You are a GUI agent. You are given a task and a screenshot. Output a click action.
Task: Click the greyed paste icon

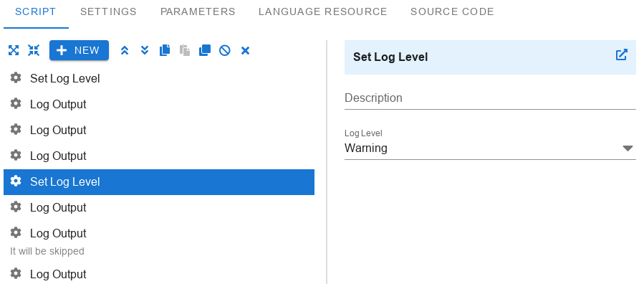[185, 50]
